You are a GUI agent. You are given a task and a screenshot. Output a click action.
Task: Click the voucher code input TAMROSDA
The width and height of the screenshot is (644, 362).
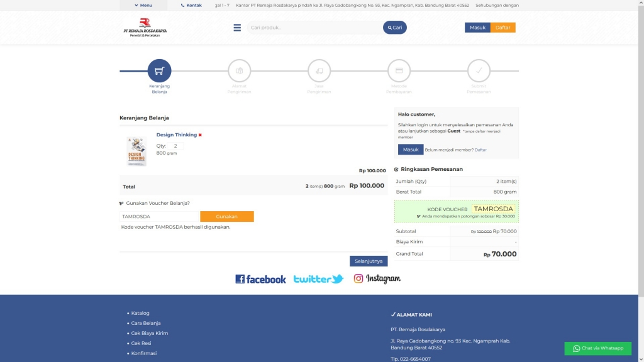(x=160, y=216)
